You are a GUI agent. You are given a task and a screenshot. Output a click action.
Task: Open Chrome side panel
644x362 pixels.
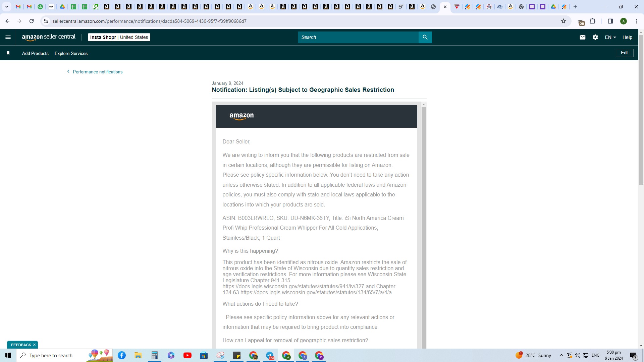pyautogui.click(x=610, y=21)
